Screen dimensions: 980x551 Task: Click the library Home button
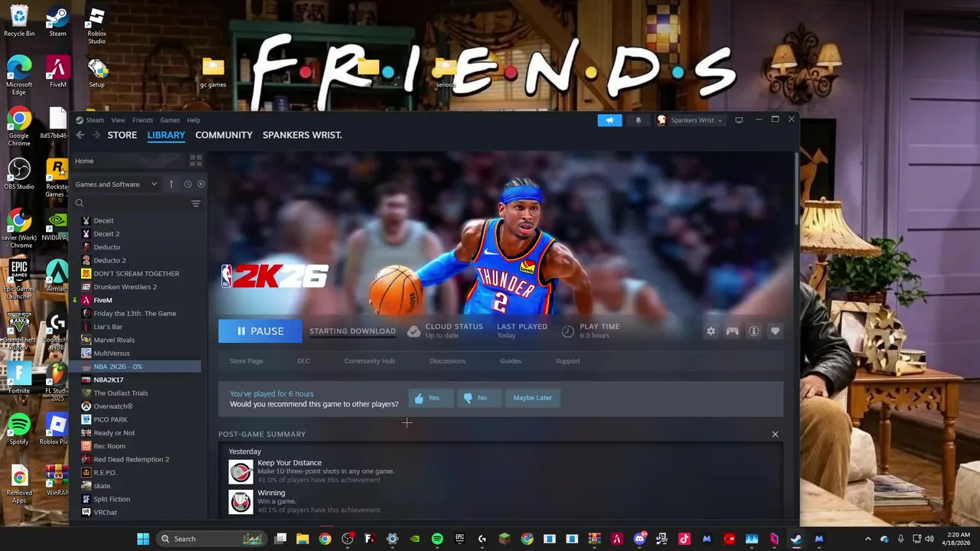pyautogui.click(x=129, y=161)
